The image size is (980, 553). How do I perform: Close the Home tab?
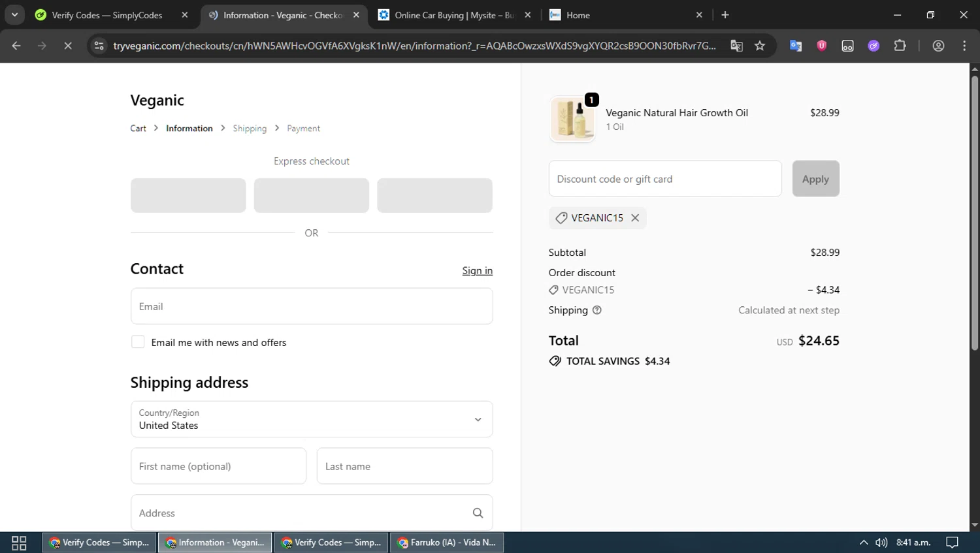(x=699, y=15)
